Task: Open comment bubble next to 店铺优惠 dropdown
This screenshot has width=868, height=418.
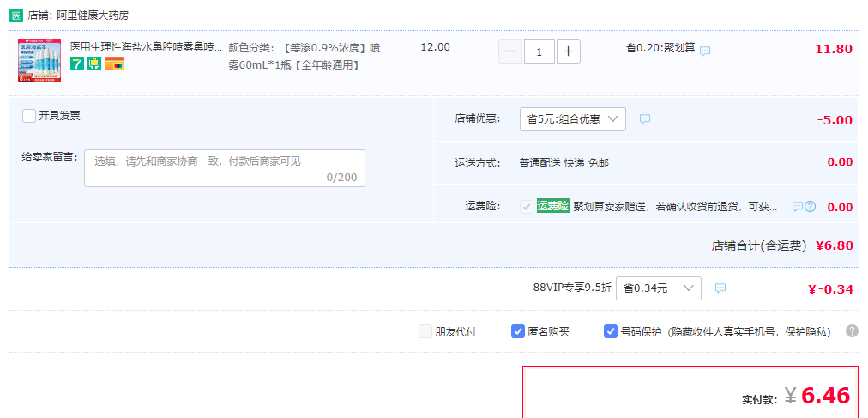Action: click(645, 118)
